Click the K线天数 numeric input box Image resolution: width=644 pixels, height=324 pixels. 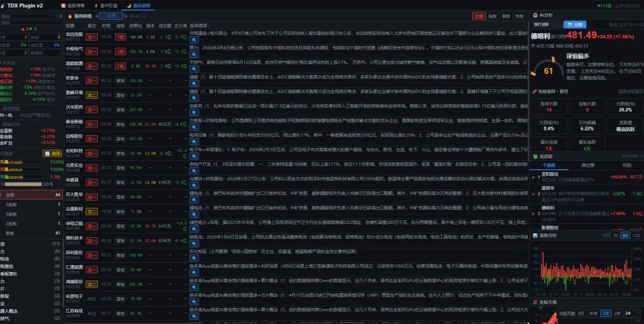pos(630,313)
